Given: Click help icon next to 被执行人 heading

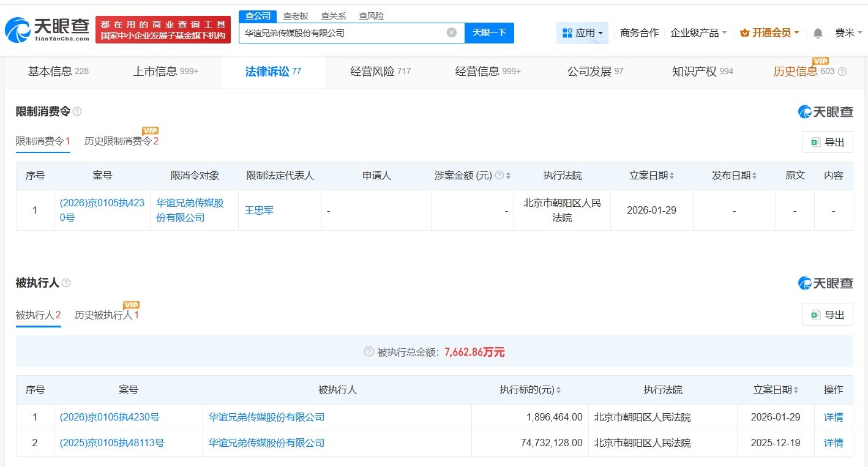Looking at the screenshot, I should (x=66, y=283).
